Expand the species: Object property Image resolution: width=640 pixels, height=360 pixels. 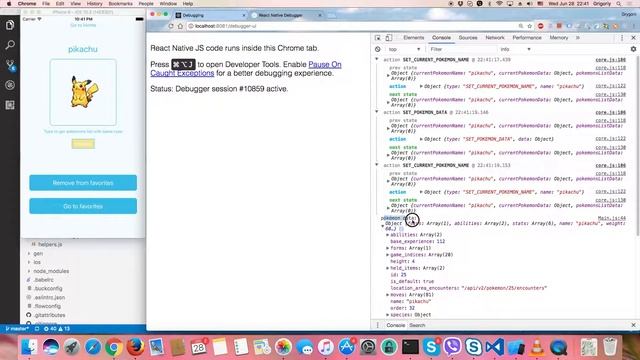click(x=387, y=315)
